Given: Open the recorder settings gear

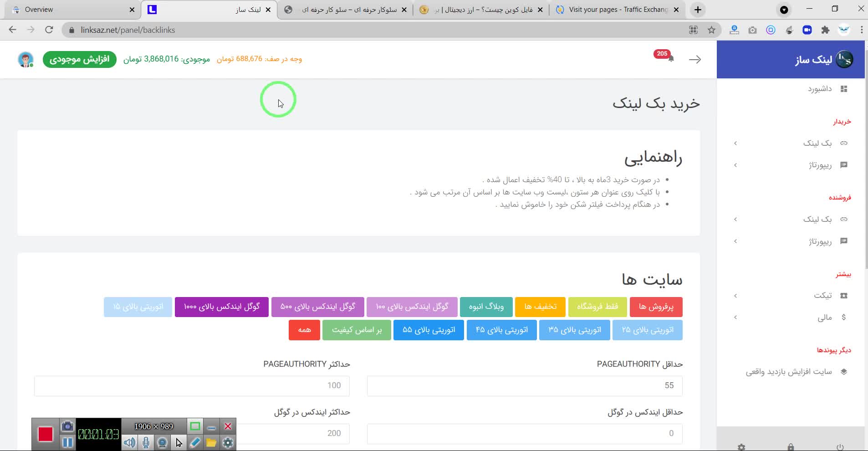Looking at the screenshot, I should (x=228, y=442).
